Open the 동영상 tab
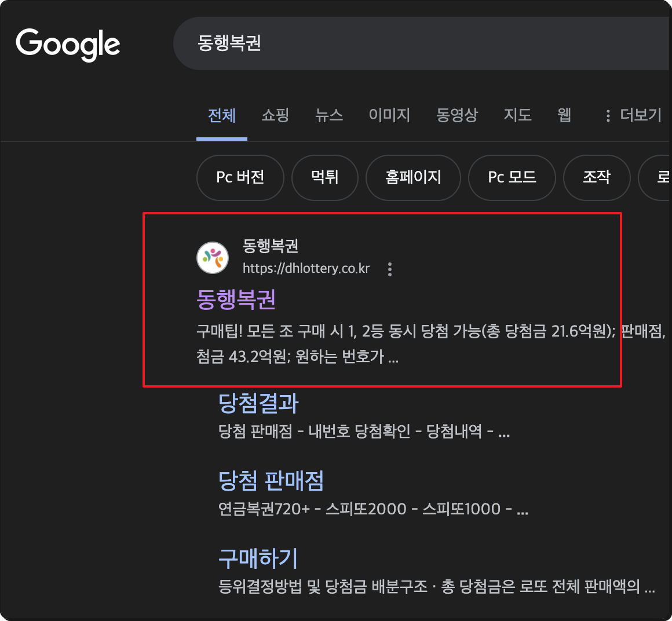The image size is (672, 621). coord(456,115)
